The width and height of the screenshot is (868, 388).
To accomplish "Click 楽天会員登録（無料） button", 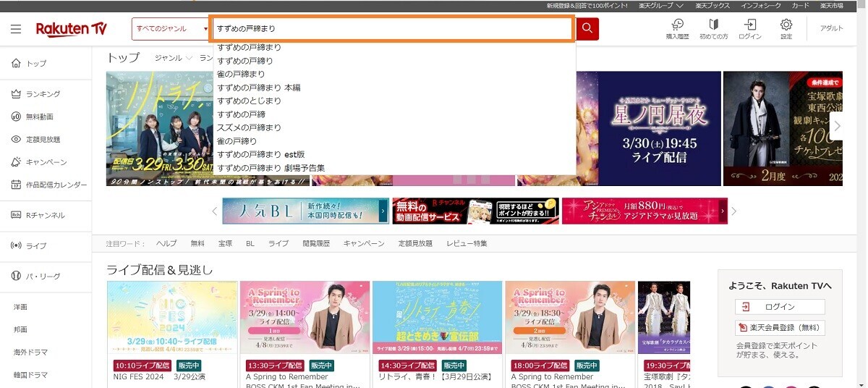I will (780, 328).
